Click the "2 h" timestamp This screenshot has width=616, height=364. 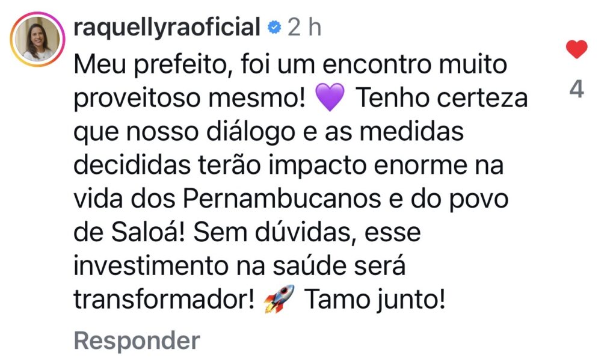(304, 28)
